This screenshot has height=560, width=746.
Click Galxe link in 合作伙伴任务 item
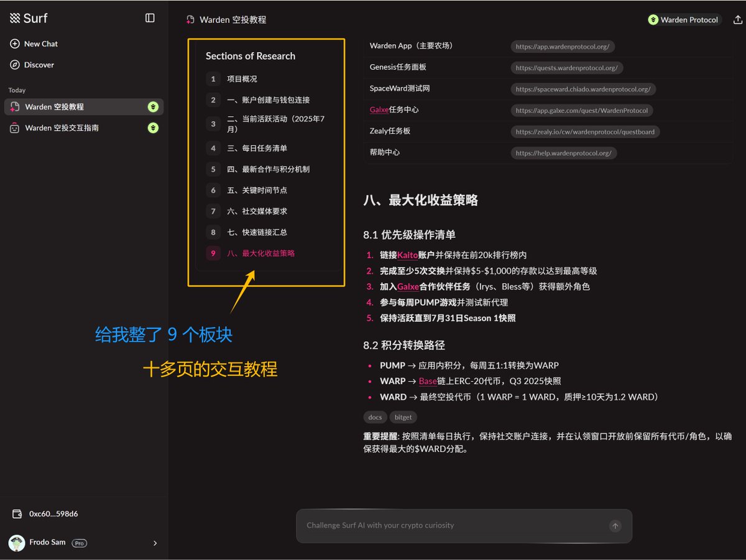(x=408, y=287)
